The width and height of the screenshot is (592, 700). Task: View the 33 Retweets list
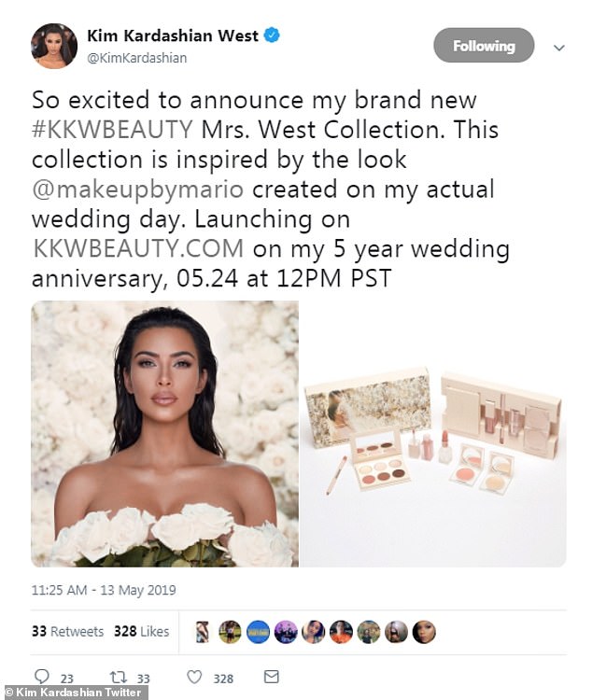[x=67, y=632]
